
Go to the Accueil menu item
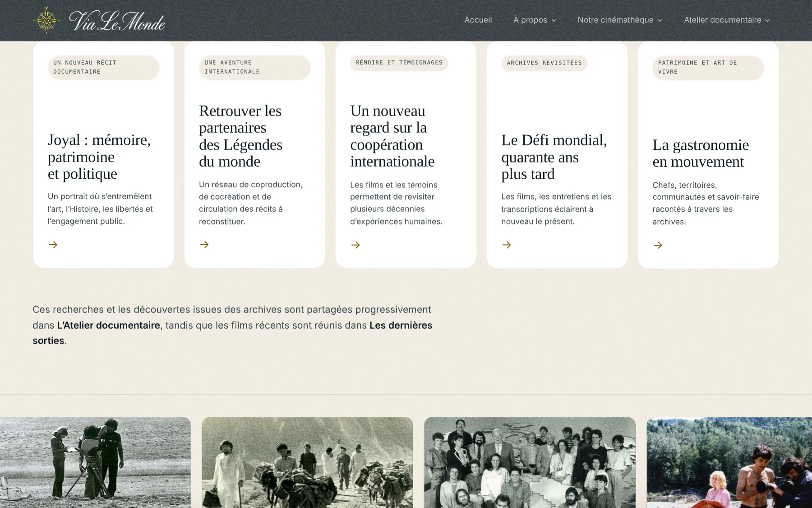click(478, 20)
